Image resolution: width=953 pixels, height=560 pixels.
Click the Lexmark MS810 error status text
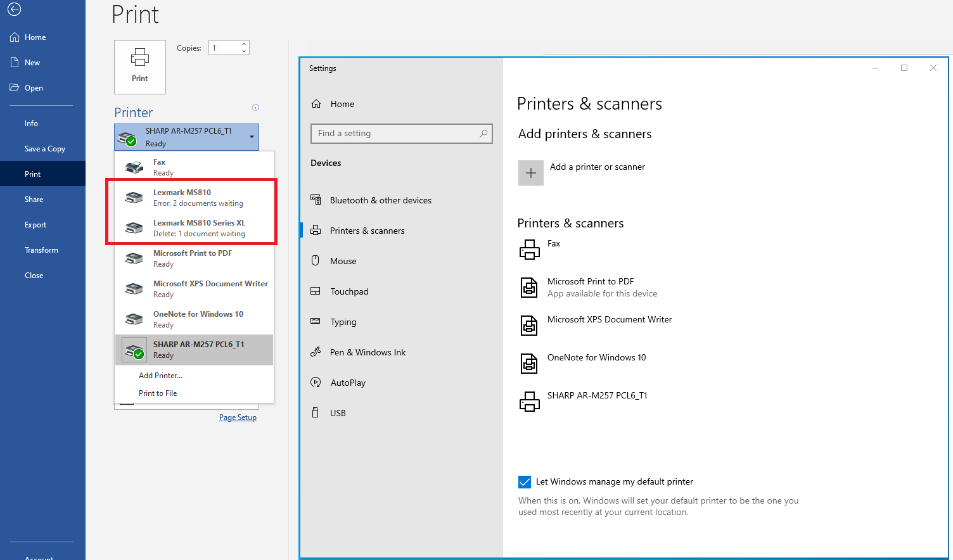click(x=198, y=203)
